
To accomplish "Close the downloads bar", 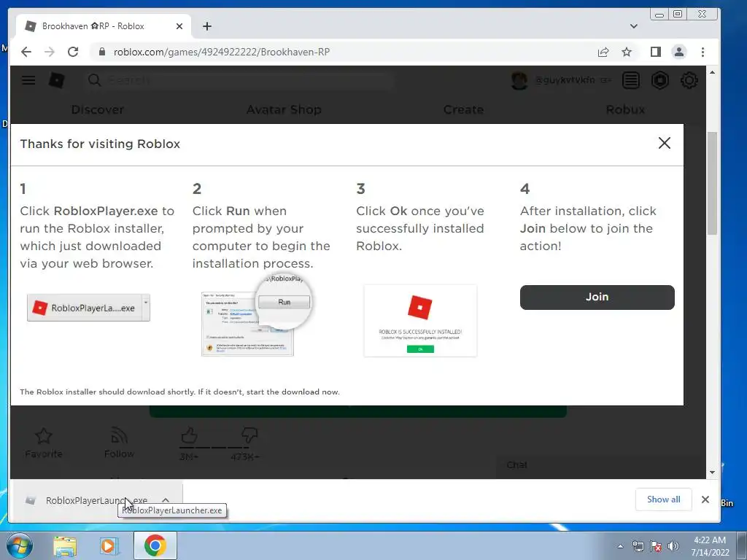I will click(705, 499).
